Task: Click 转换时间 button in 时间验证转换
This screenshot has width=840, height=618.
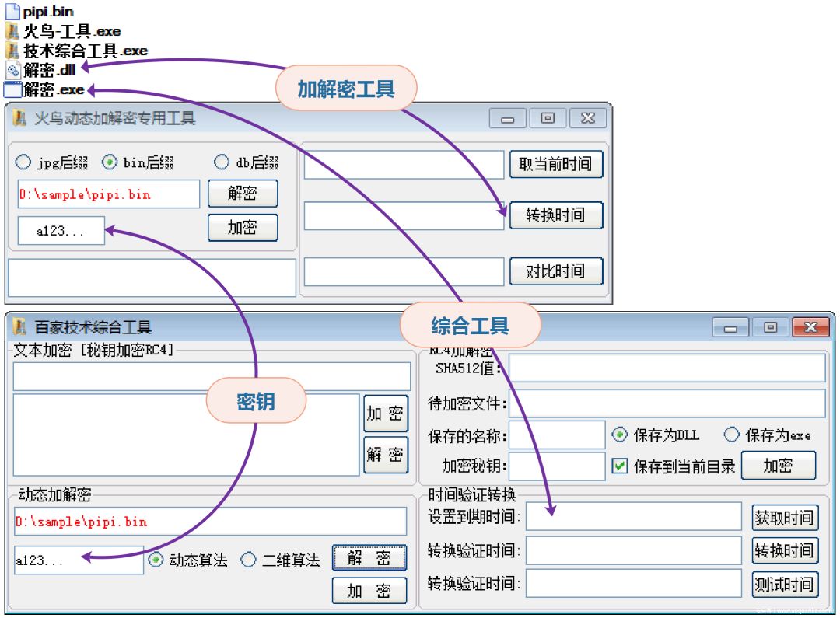Action: coord(785,550)
